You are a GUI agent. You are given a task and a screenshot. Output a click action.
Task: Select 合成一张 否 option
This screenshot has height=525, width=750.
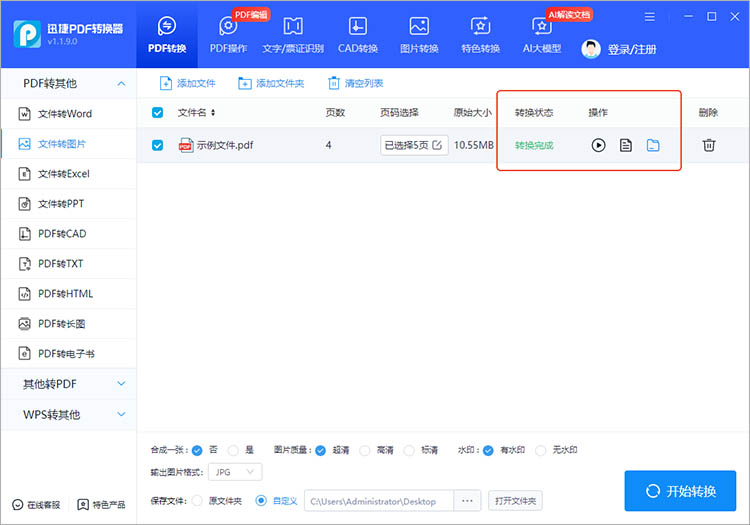pos(197,450)
